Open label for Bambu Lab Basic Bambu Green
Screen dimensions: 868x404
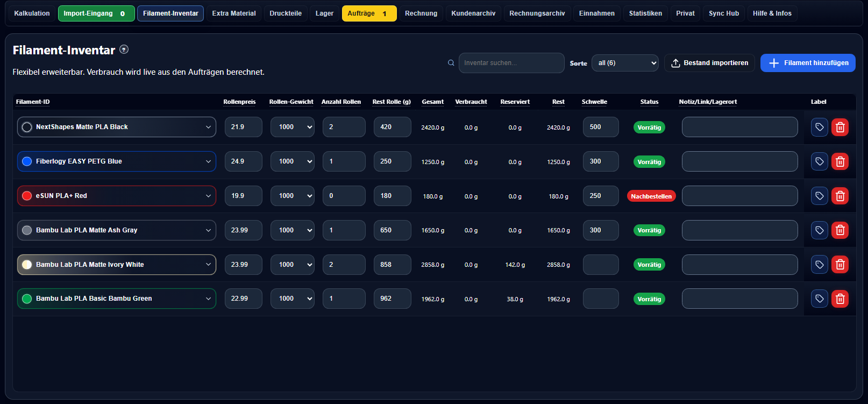pos(819,299)
